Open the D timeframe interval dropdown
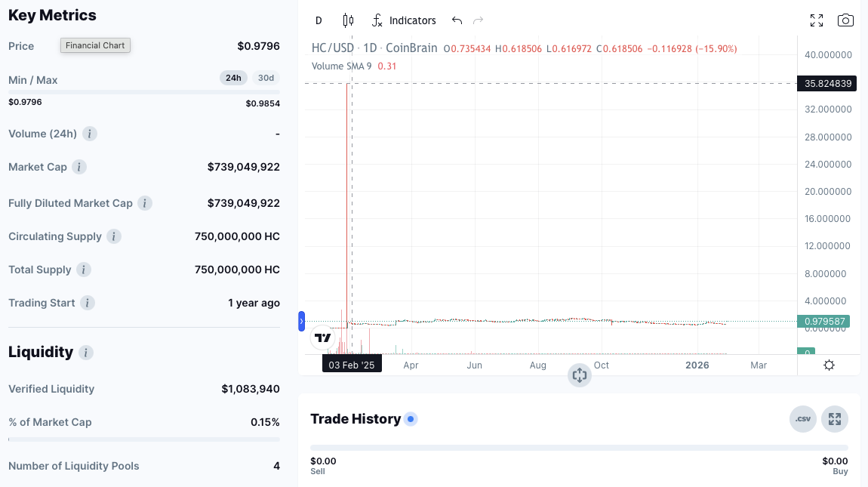868x487 pixels. (319, 20)
